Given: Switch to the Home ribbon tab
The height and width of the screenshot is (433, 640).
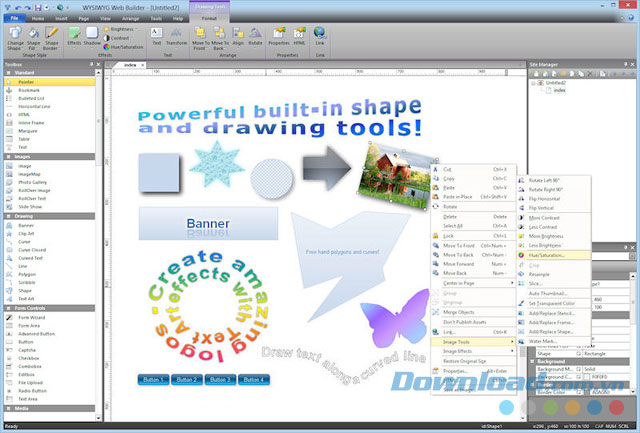Looking at the screenshot, I should pos(38,19).
